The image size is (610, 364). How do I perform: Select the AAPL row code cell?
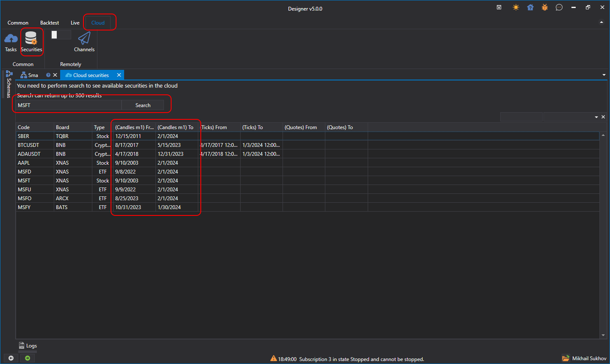click(x=35, y=163)
